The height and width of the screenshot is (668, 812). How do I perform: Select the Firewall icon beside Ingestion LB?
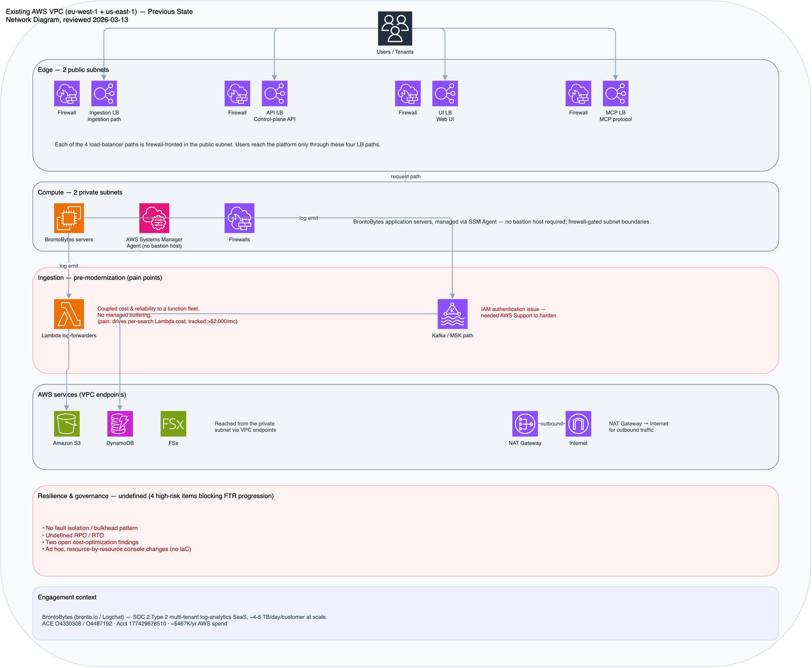67,94
